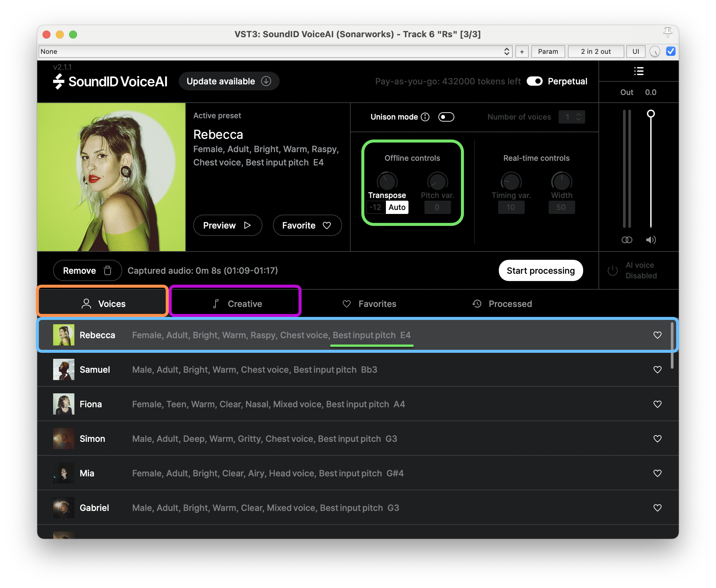This screenshot has width=716, height=588.
Task: Favorite Simon using row heart icon
Action: (658, 439)
